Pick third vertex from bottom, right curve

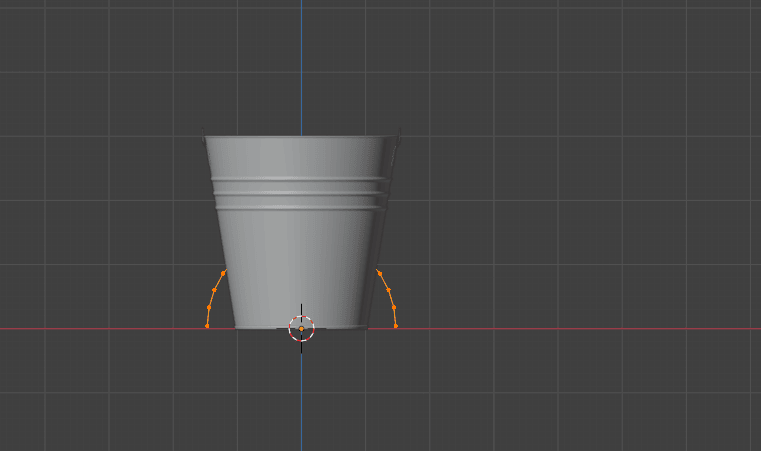(x=388, y=289)
